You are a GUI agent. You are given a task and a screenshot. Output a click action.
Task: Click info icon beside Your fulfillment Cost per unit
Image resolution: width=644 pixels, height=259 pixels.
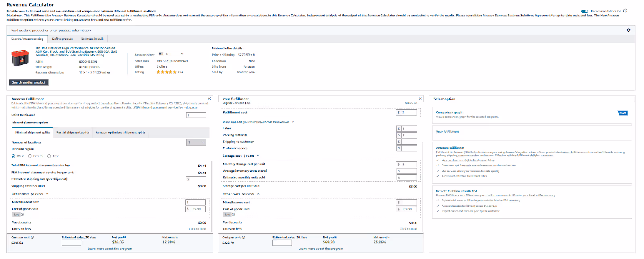click(244, 237)
